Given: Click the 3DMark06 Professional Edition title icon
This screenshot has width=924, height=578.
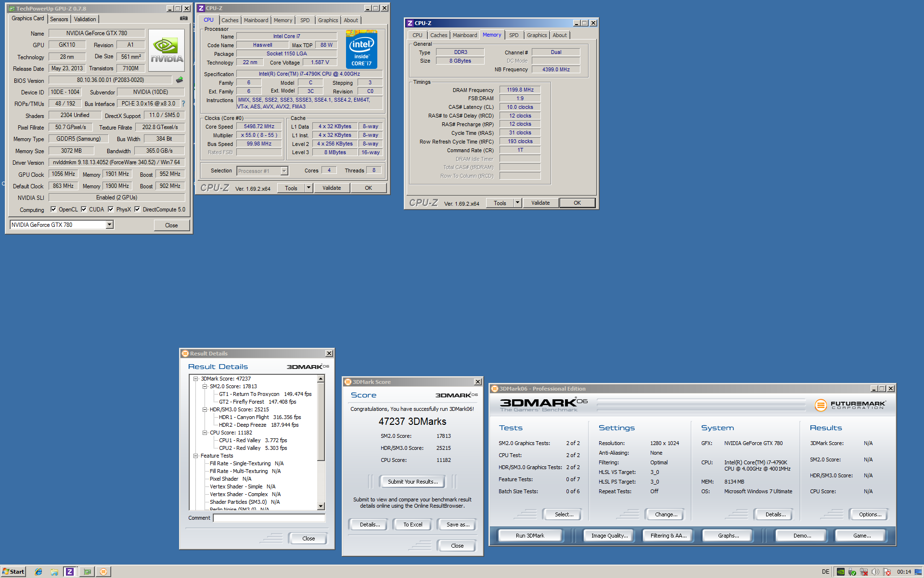Looking at the screenshot, I should tap(494, 389).
